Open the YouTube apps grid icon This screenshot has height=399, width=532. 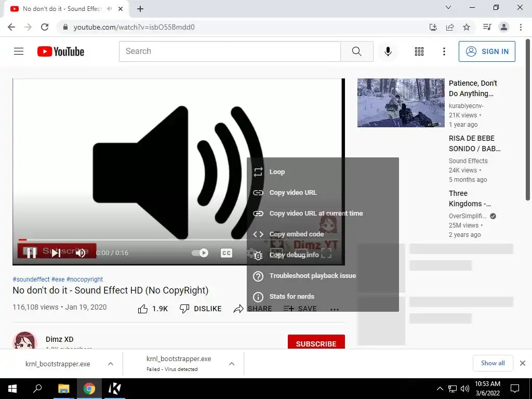(419, 51)
